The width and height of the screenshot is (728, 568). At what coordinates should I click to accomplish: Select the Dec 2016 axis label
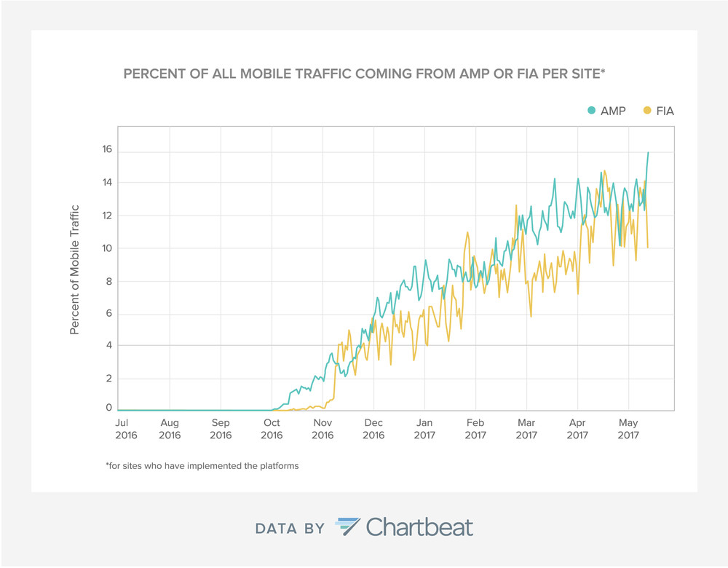click(373, 429)
